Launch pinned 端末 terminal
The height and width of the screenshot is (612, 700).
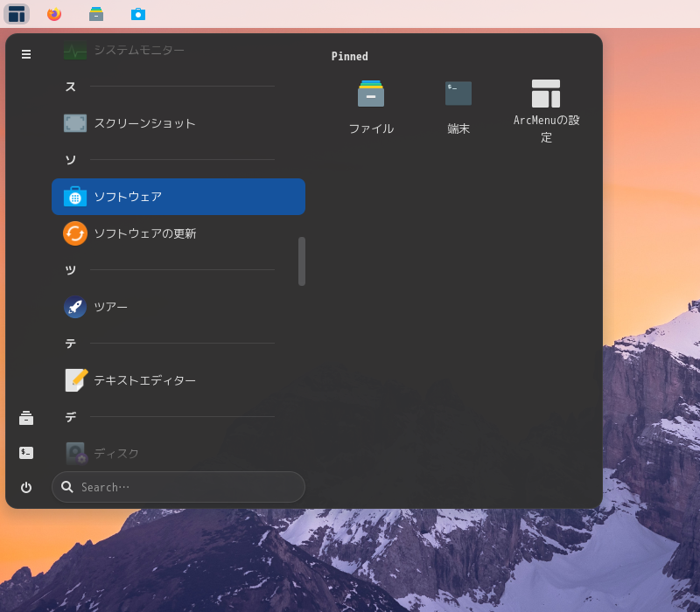pos(458,107)
